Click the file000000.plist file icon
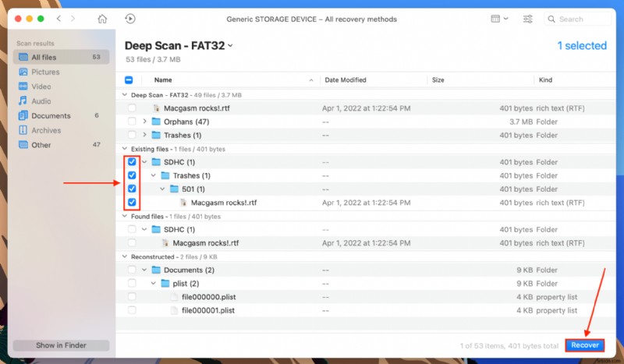 [174, 297]
